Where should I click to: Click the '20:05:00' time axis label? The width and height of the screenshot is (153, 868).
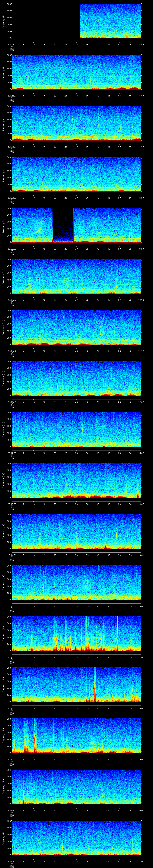(12, 96)
